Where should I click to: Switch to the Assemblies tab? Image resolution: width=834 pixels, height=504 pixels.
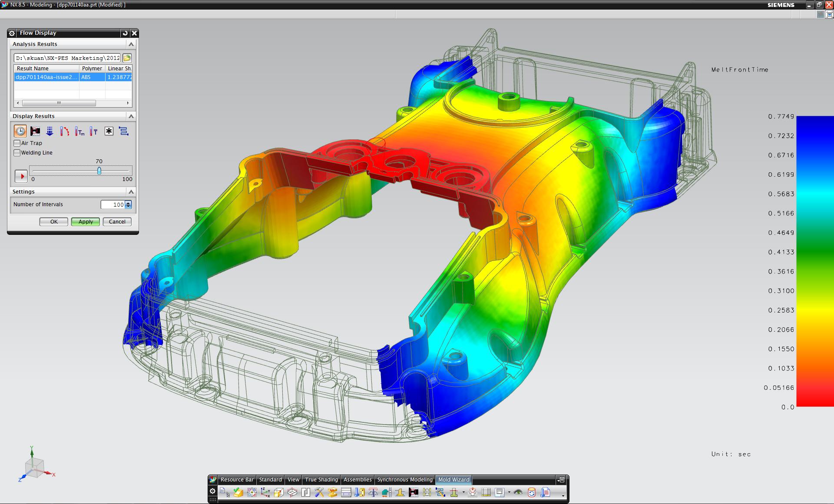tap(357, 480)
